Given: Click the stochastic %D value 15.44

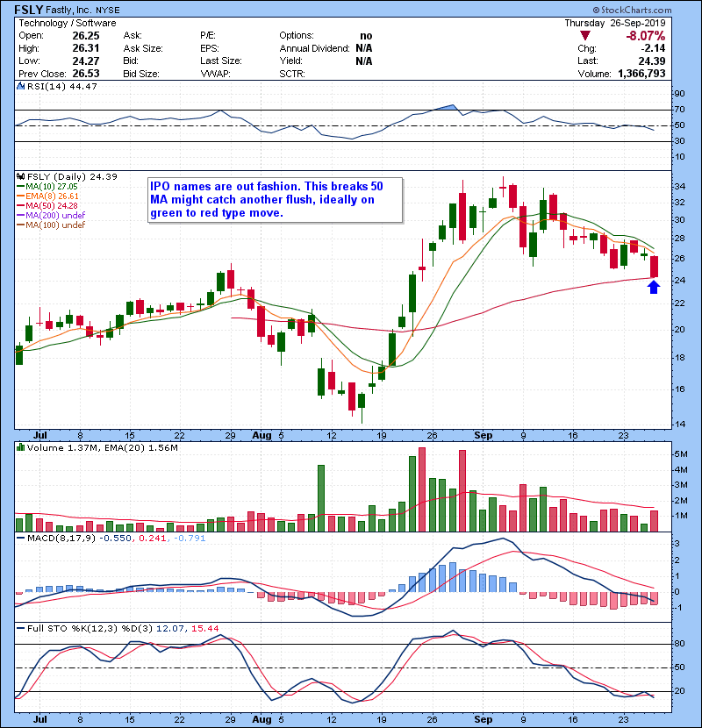Looking at the screenshot, I should tap(204, 629).
